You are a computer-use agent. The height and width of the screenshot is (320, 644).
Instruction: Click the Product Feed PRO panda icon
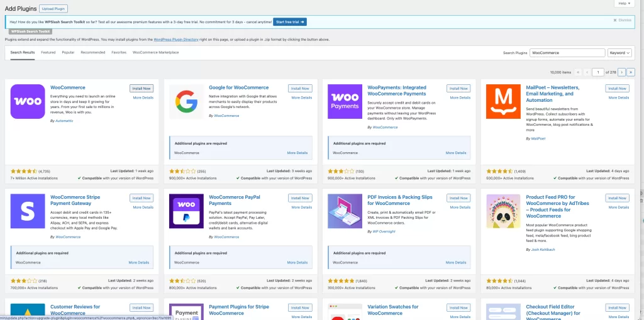(503, 211)
